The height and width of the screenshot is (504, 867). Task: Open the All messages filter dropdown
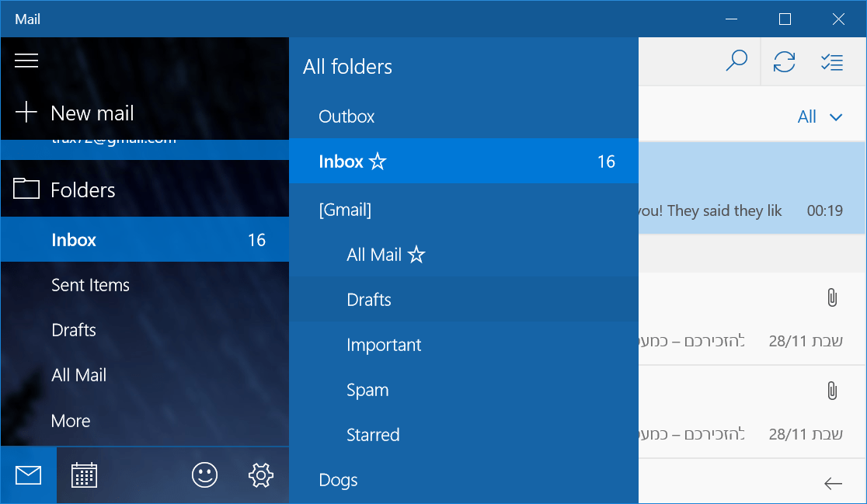[820, 117]
